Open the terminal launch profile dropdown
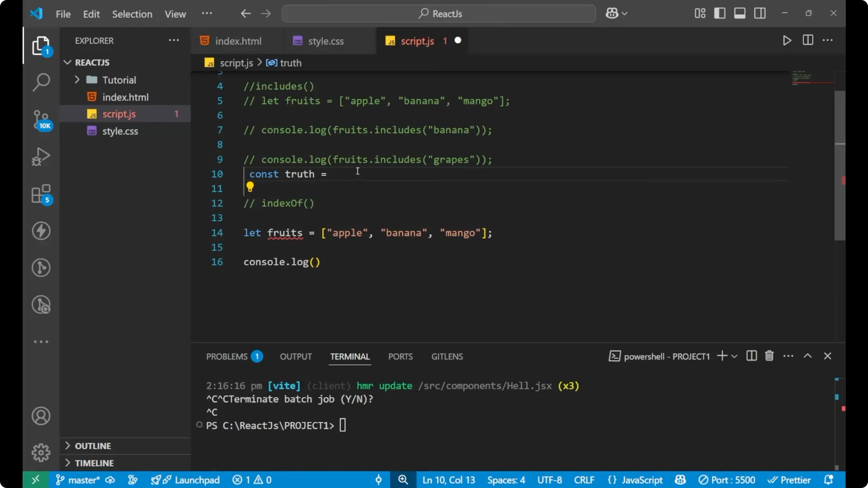This screenshot has height=488, width=868. tap(734, 356)
